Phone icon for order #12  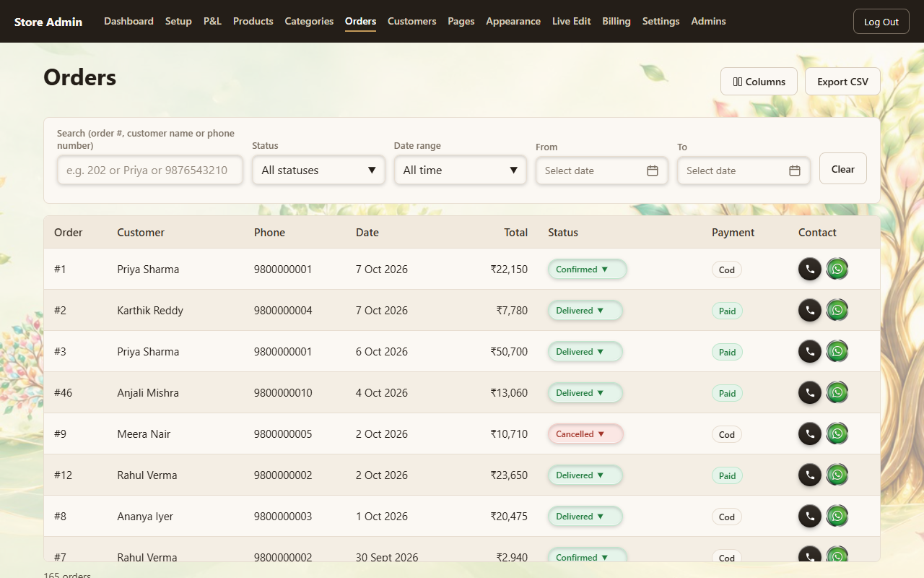point(810,475)
